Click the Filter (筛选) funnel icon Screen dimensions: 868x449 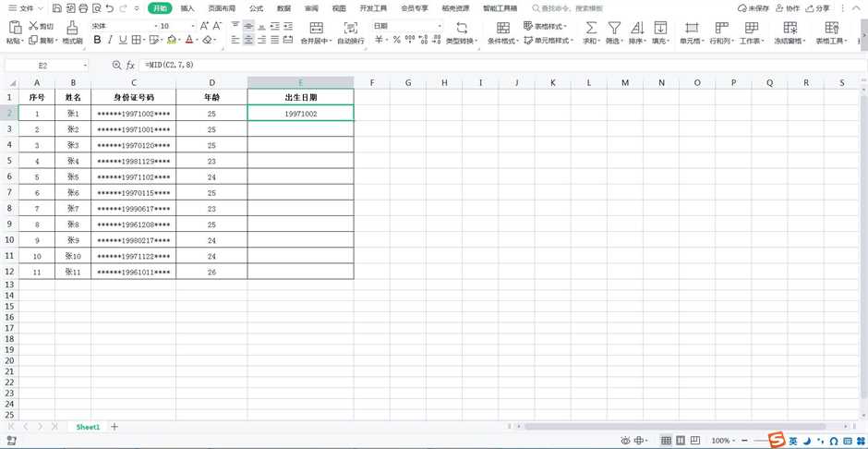coord(613,28)
